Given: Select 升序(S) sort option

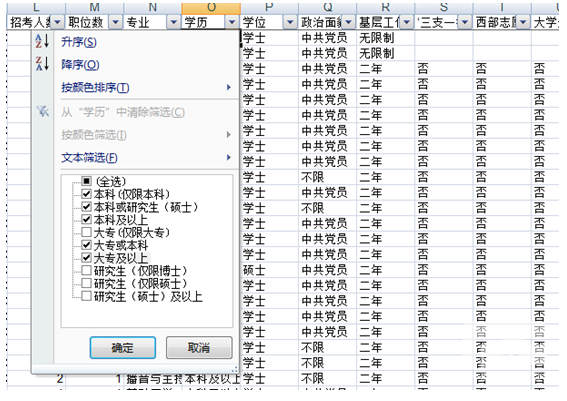Looking at the screenshot, I should pyautogui.click(x=79, y=42).
